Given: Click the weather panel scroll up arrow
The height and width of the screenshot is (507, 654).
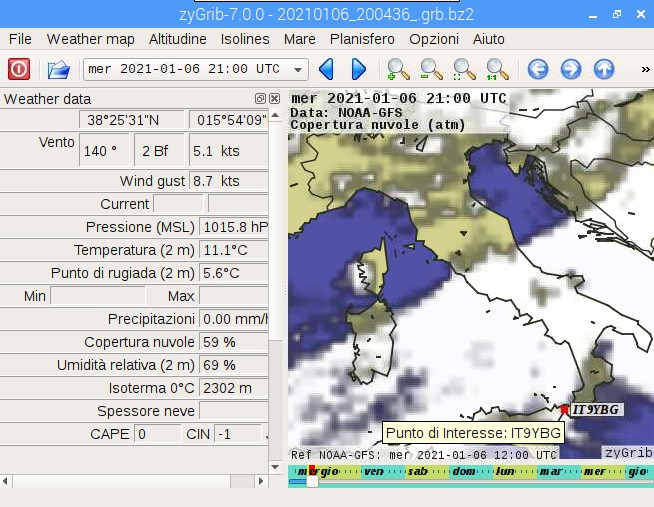Looking at the screenshot, I should click(x=275, y=115).
